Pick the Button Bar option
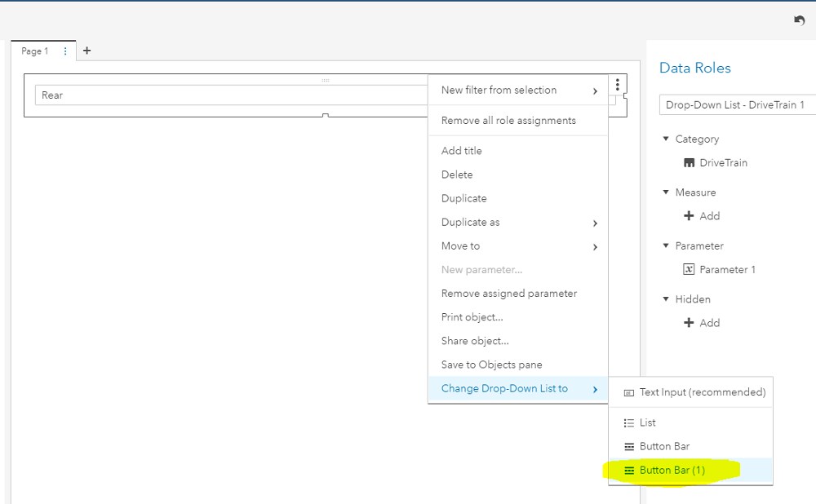Viewport: 816px width, 504px height. (x=664, y=447)
